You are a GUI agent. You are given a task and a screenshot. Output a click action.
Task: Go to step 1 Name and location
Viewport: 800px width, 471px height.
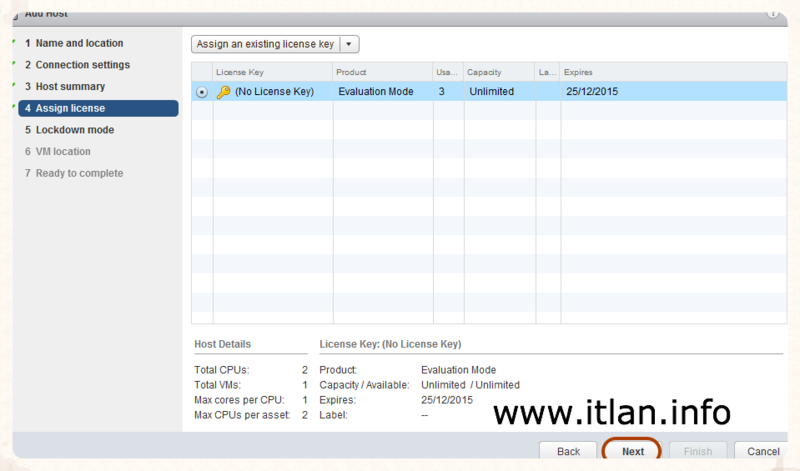[79, 43]
